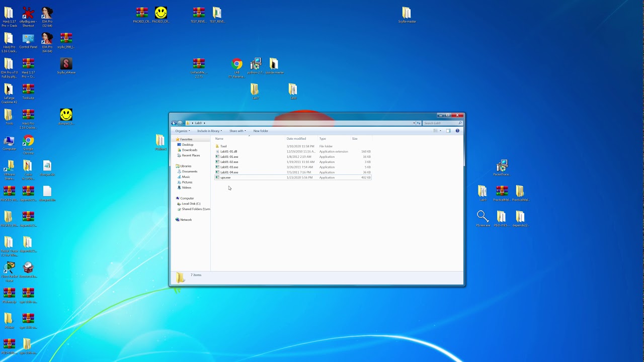Launch IDA Pro (32-bit) desktop icon
The image size is (644, 362).
(47, 17)
